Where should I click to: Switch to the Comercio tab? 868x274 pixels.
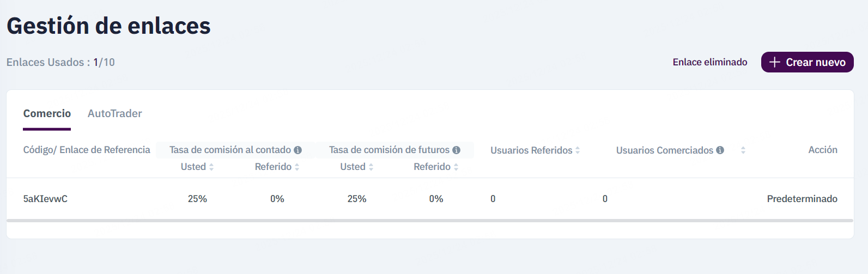[x=47, y=113]
